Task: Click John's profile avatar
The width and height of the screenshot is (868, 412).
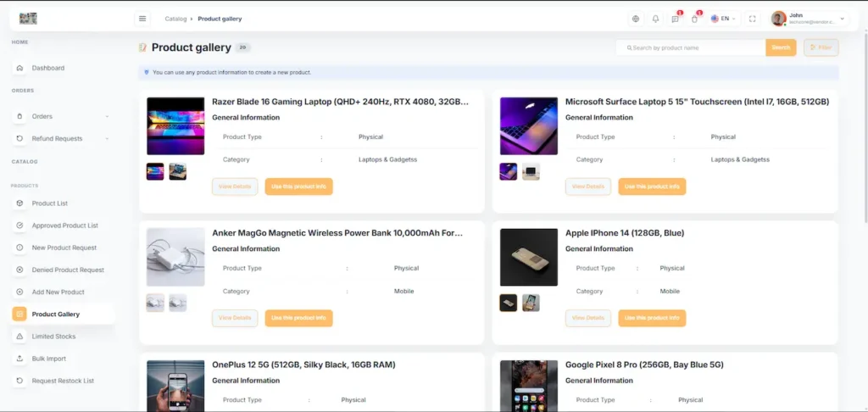Action: click(x=778, y=19)
